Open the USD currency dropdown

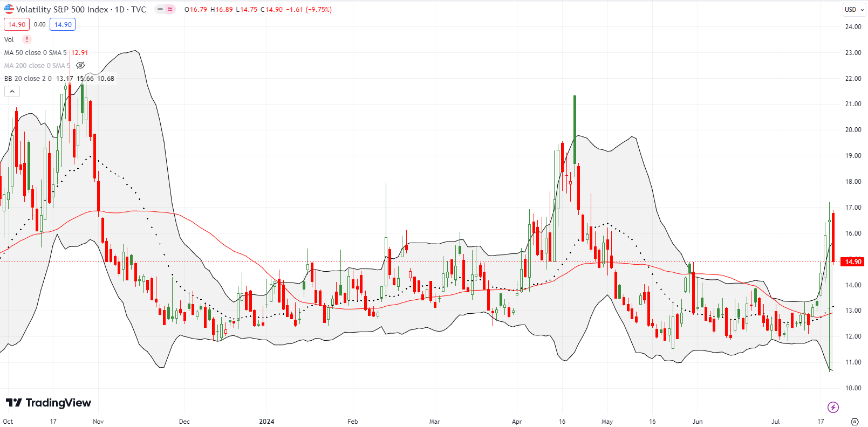pyautogui.click(x=854, y=9)
